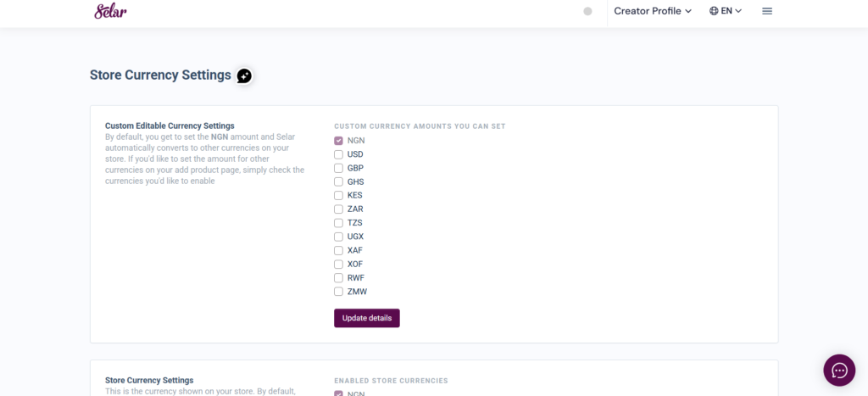Click the Selar logo
The width and height of the screenshot is (868, 396).
coord(110,11)
